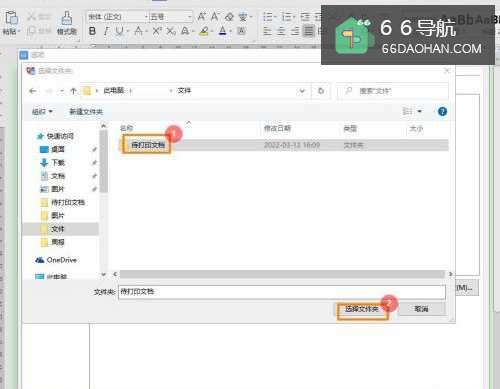Go up one folder level arrow
This screenshot has width=500, height=389.
click(73, 91)
